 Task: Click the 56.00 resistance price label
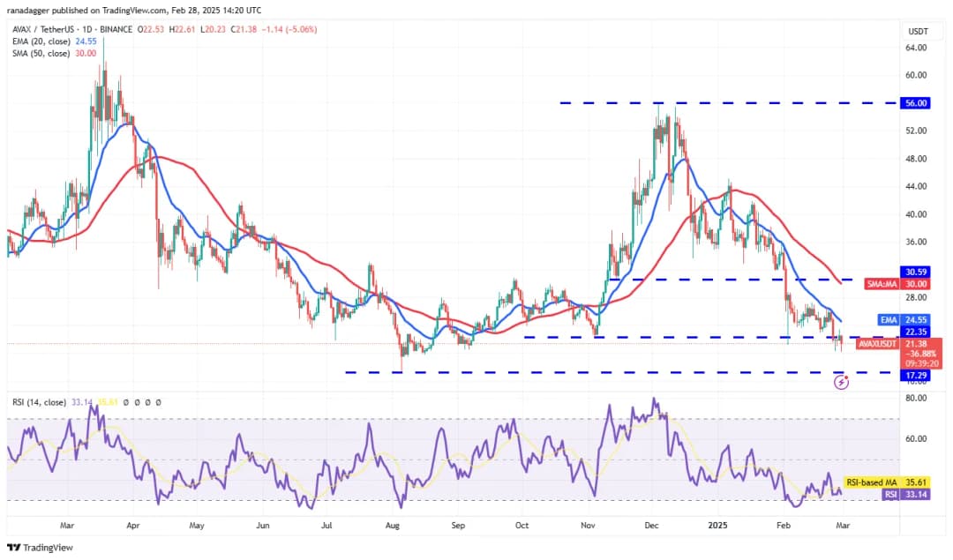(917, 103)
